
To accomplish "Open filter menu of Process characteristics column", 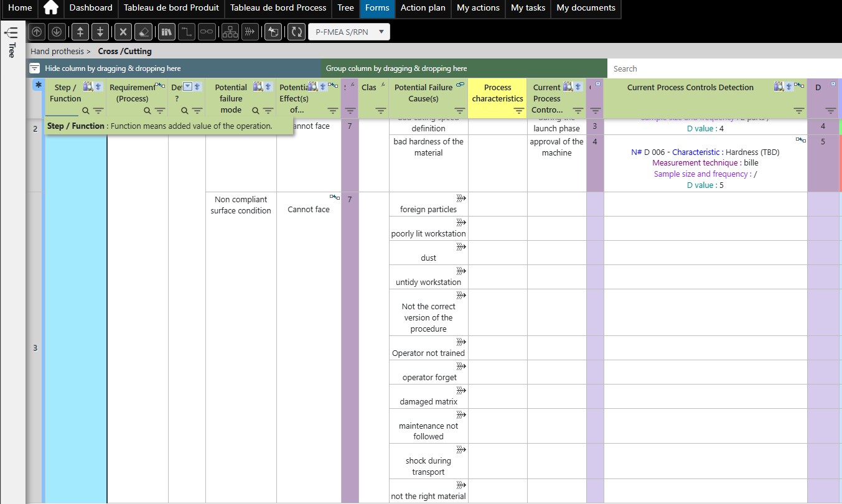I will pyautogui.click(x=518, y=111).
